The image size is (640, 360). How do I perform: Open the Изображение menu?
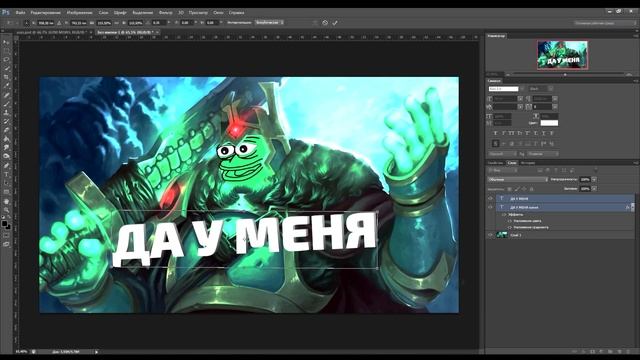(x=80, y=13)
